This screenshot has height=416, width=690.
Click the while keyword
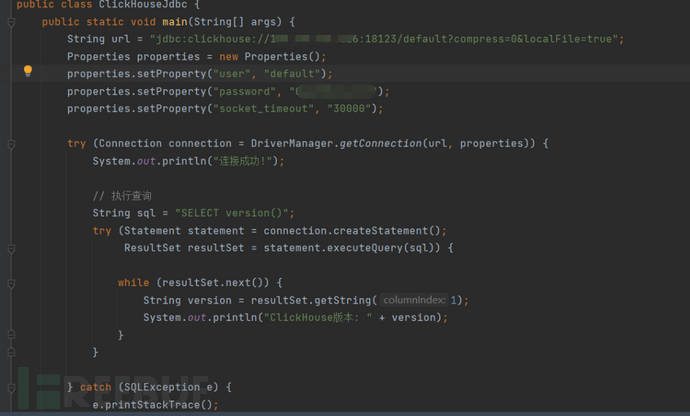[133, 283]
